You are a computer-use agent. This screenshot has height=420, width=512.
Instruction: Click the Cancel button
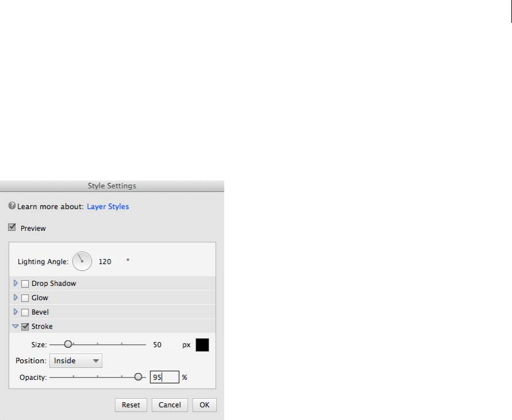170,405
